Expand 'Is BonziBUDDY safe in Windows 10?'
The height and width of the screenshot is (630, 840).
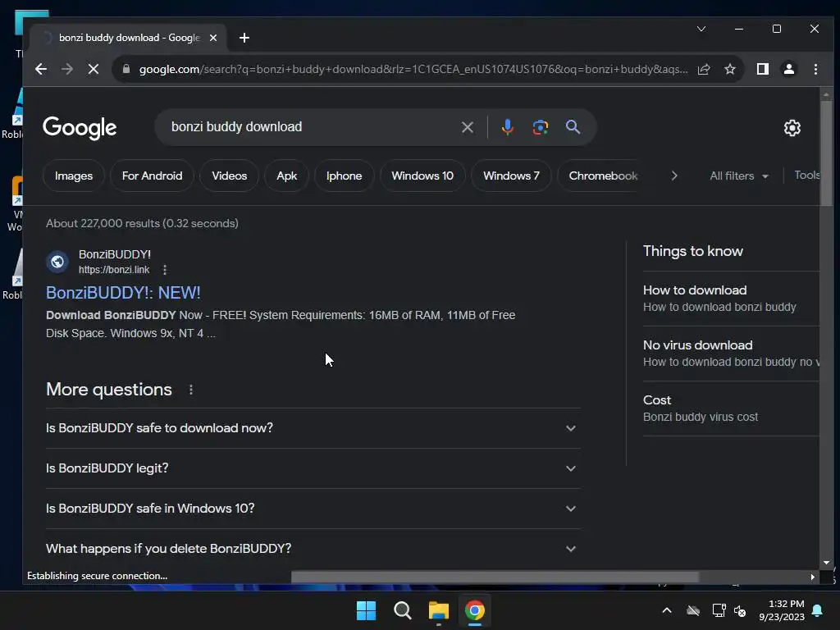click(x=313, y=509)
